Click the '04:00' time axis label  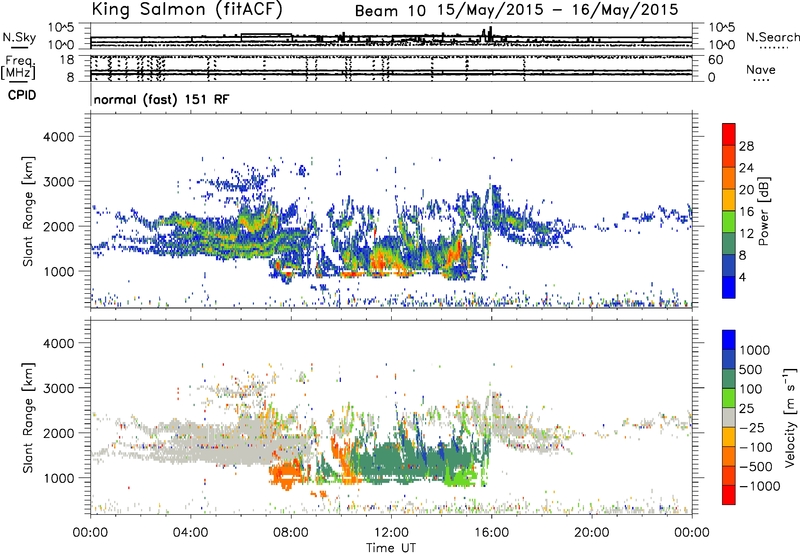click(x=191, y=533)
